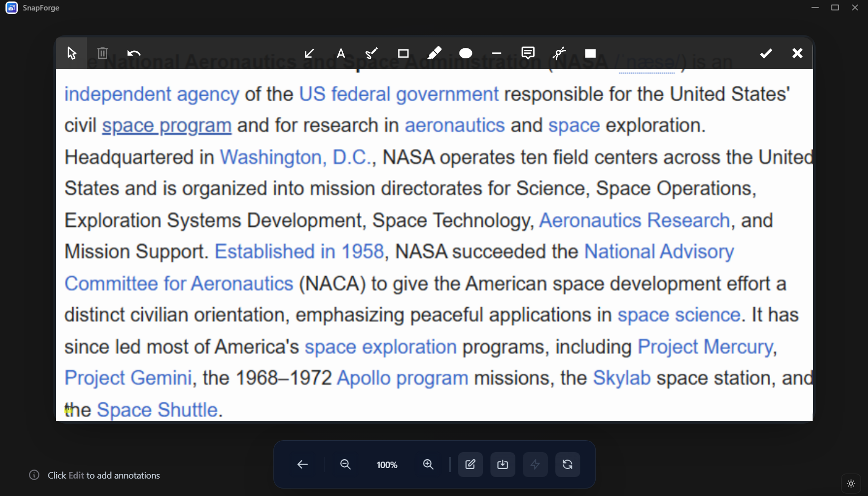868x496 pixels.
Task: Click 'Apollo program' text in capture
Action: pos(403,378)
